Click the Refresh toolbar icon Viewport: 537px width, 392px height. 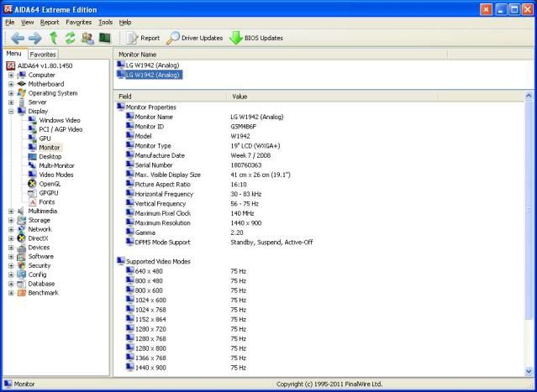(x=71, y=38)
